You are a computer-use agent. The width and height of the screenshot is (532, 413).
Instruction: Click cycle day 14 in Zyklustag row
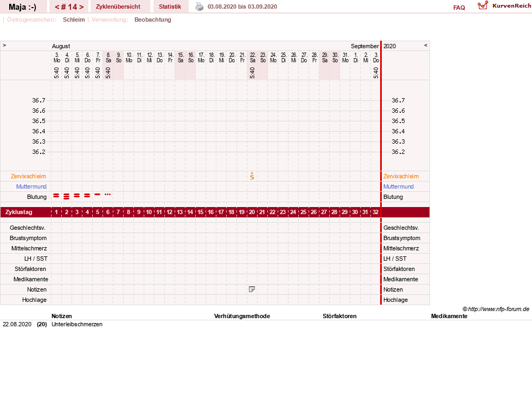point(190,212)
